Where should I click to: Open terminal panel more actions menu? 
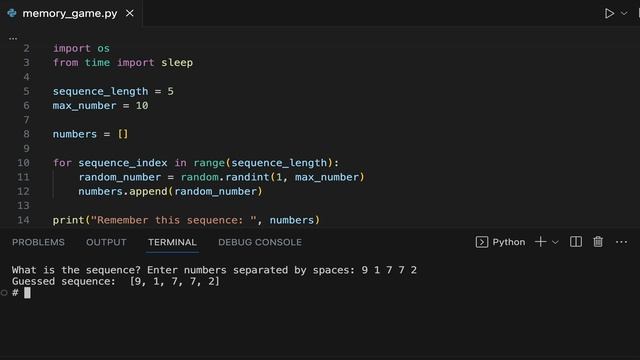[x=621, y=242]
